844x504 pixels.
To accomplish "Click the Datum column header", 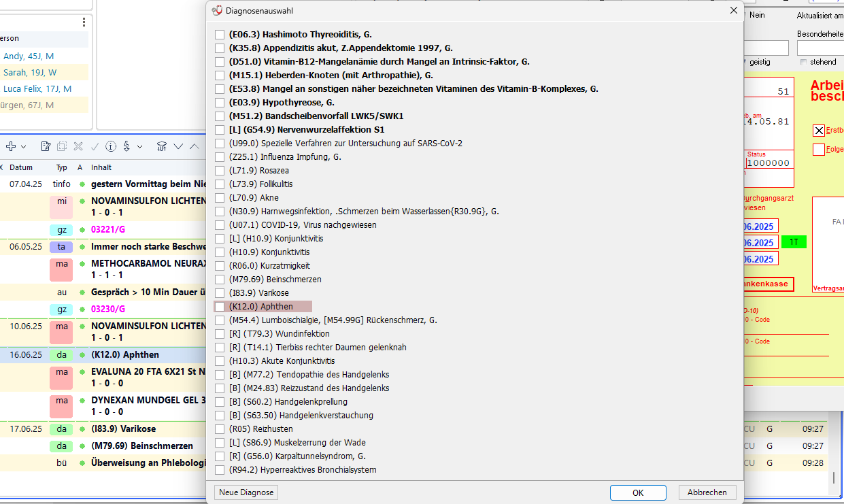I will pyautogui.click(x=21, y=167).
